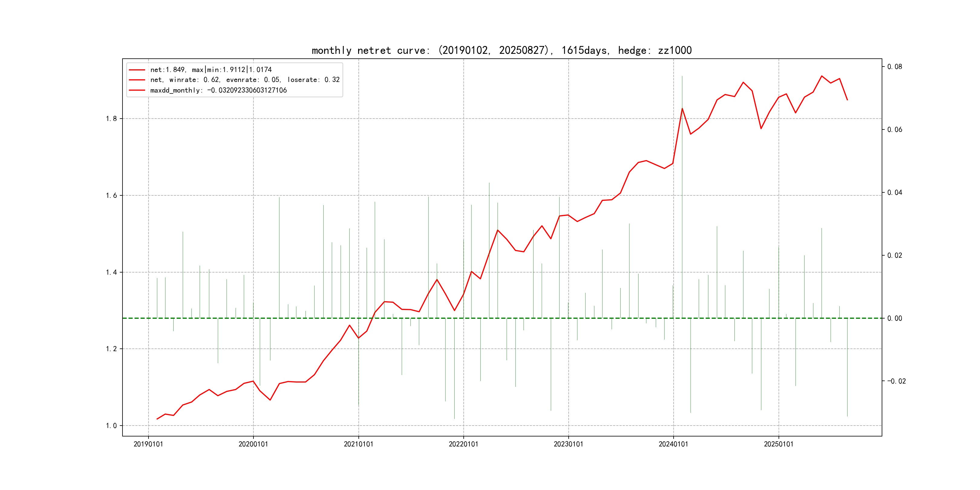Click the 1.4 left axis tick label

point(112,273)
